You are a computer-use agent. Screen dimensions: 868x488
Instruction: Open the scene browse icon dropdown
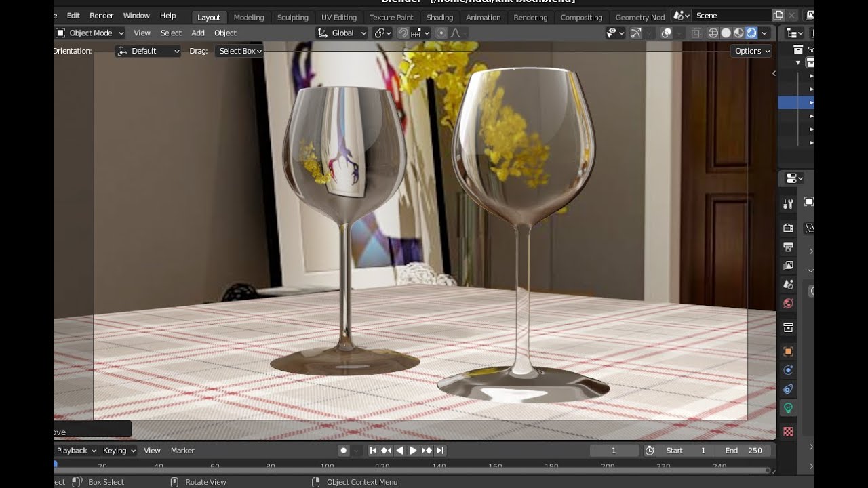click(x=682, y=16)
